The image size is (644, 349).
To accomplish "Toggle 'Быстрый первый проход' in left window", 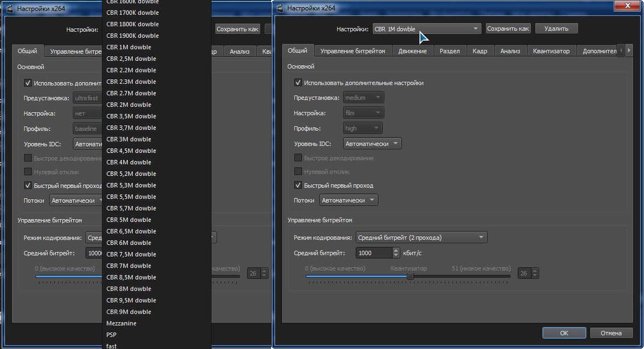I will click(x=28, y=185).
